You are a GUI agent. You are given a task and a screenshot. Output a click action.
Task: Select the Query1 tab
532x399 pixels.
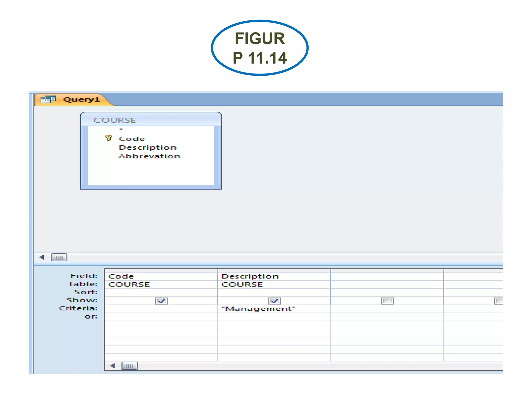click(x=81, y=99)
